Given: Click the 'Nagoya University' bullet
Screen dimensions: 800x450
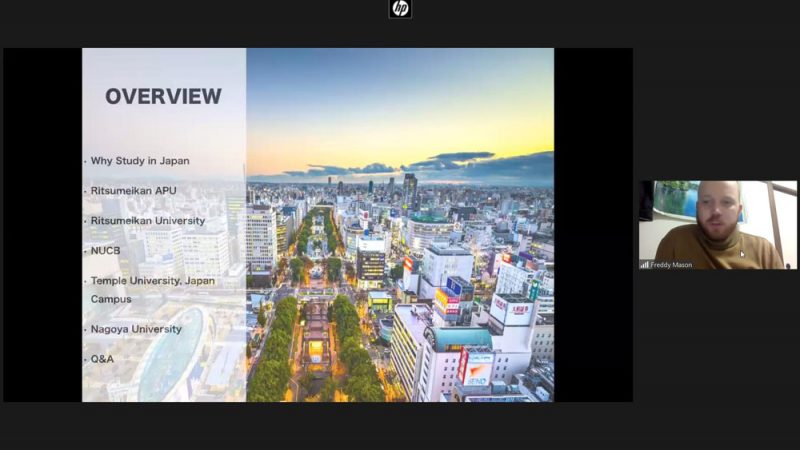Looking at the screenshot, I should point(136,329).
